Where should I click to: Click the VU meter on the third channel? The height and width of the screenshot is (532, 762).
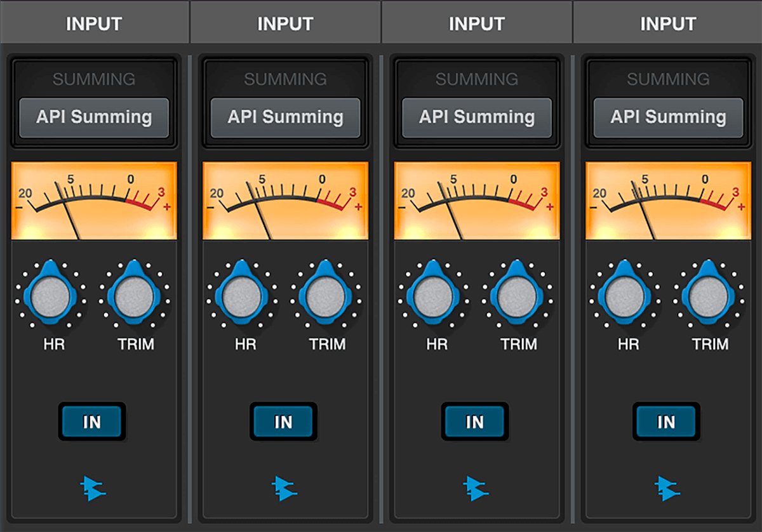477,201
